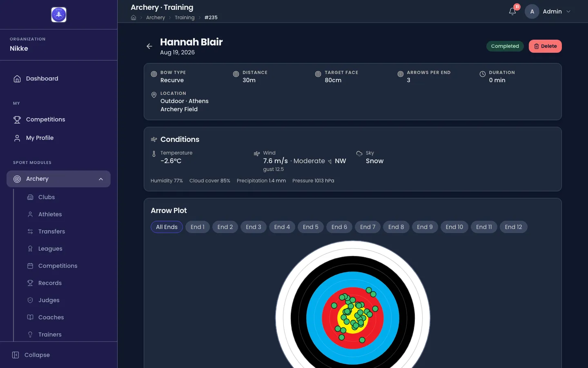Click the Duration clock icon
Viewport: 588px width, 368px height.
(x=483, y=74)
